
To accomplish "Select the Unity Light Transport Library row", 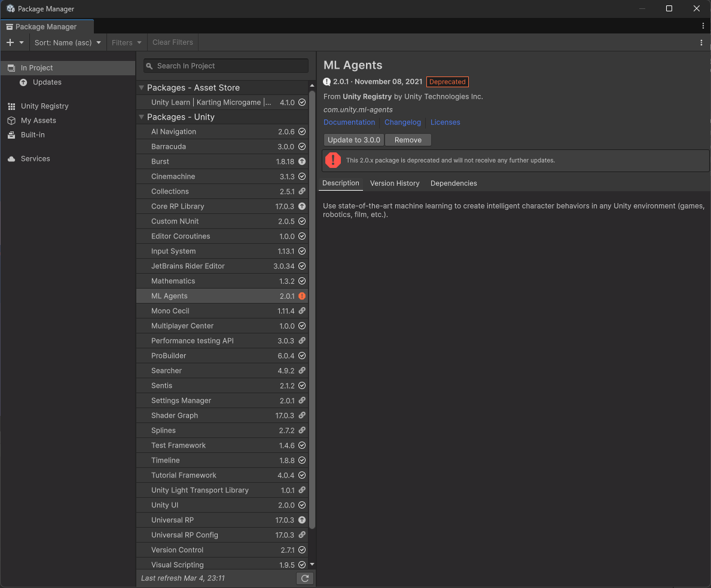I will (x=222, y=491).
